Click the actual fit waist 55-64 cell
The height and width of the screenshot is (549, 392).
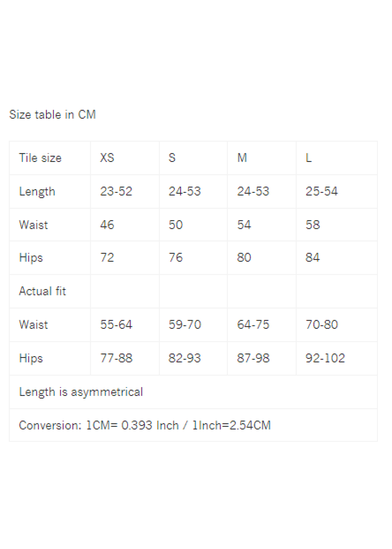point(125,325)
